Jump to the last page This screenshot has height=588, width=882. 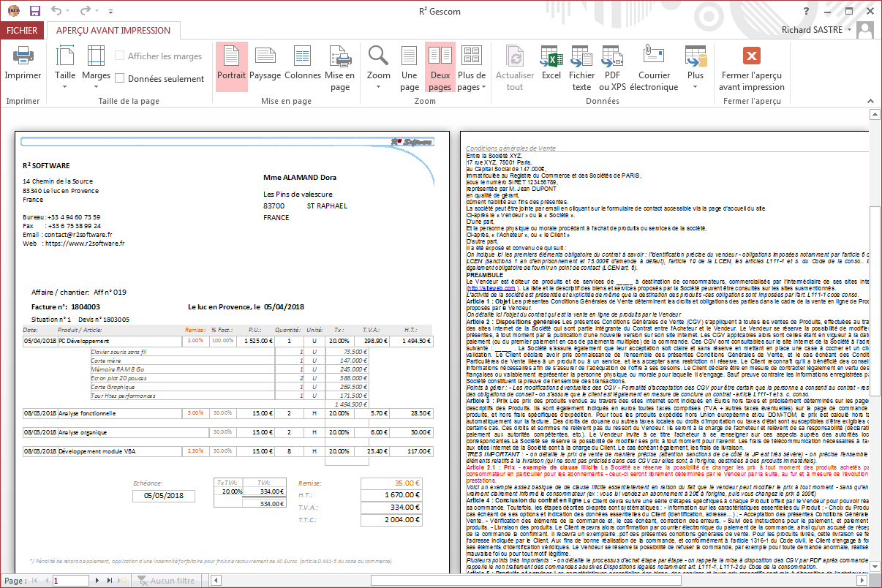coord(111,581)
